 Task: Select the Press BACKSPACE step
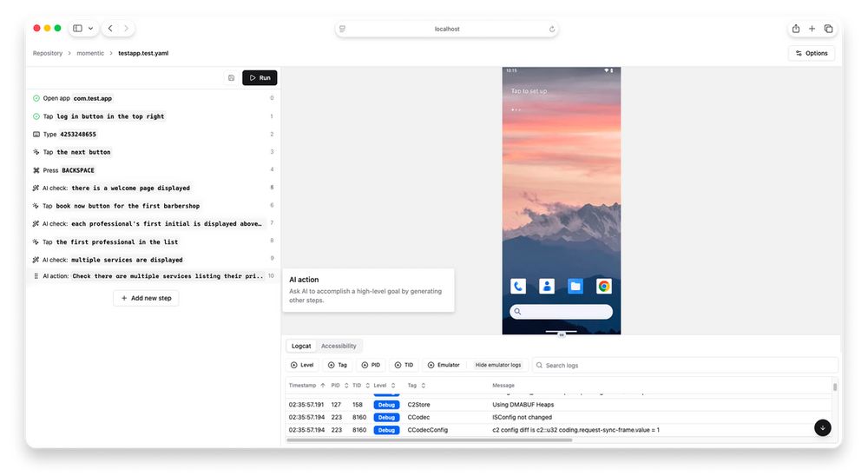tap(154, 170)
